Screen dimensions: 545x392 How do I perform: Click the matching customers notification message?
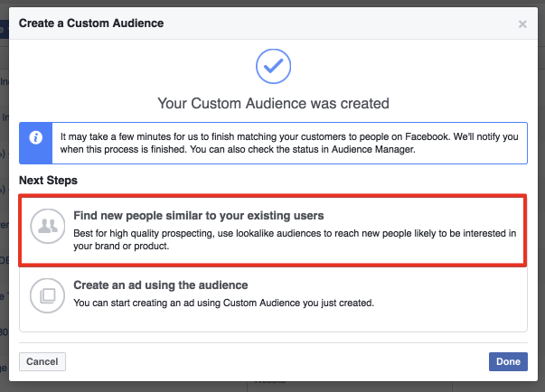(289, 143)
